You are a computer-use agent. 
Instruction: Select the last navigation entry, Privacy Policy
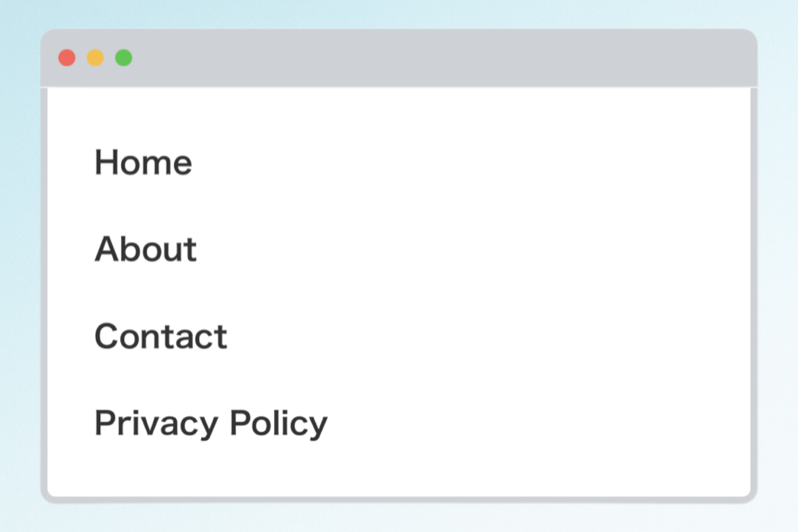click(x=211, y=423)
